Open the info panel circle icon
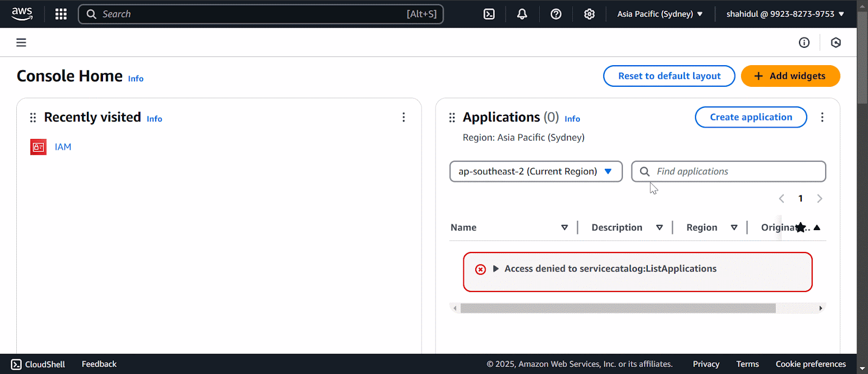 pos(804,42)
